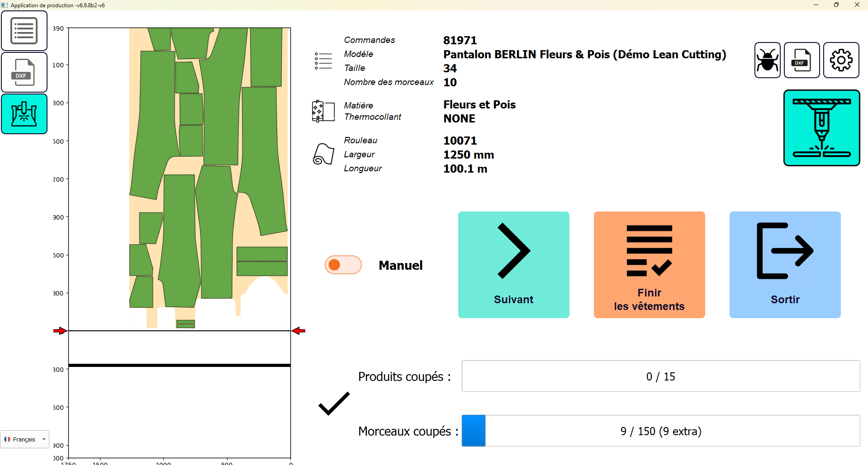Toggle the Manuel mode switch
This screenshot has height=465, width=868.
[343, 265]
